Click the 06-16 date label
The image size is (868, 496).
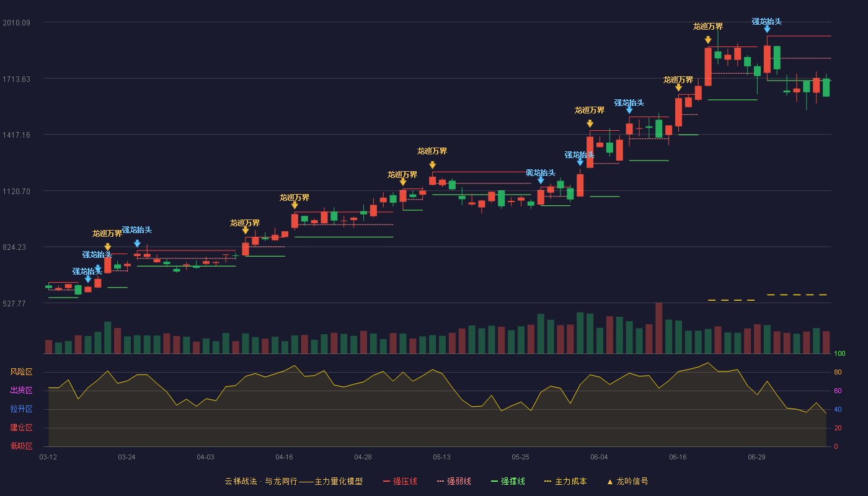point(678,457)
